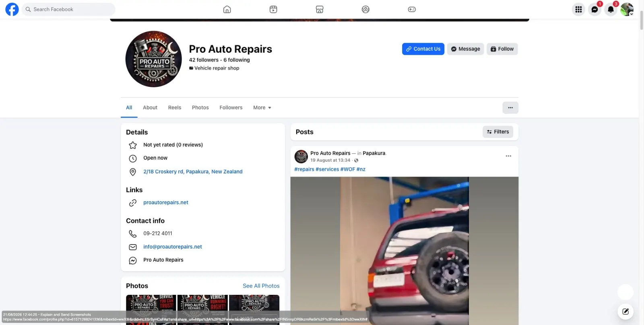Open the info@proautorepairs.net email link
The height and width of the screenshot is (325, 644).
click(x=173, y=247)
